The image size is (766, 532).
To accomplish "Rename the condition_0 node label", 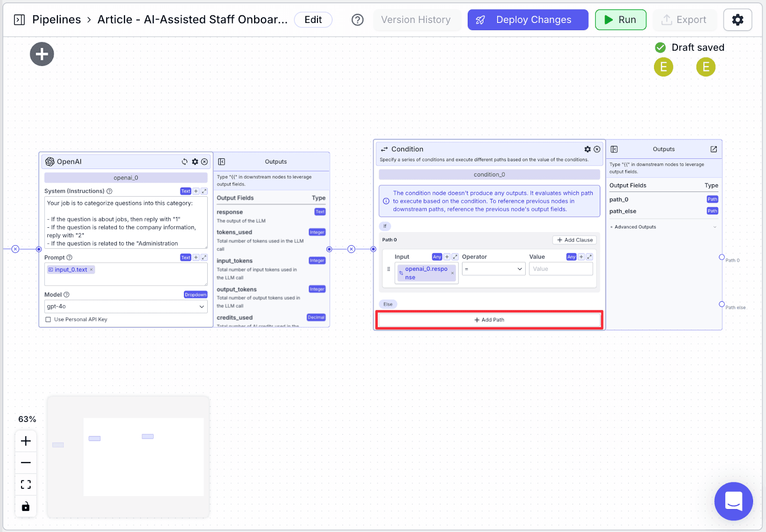I will 489,175.
